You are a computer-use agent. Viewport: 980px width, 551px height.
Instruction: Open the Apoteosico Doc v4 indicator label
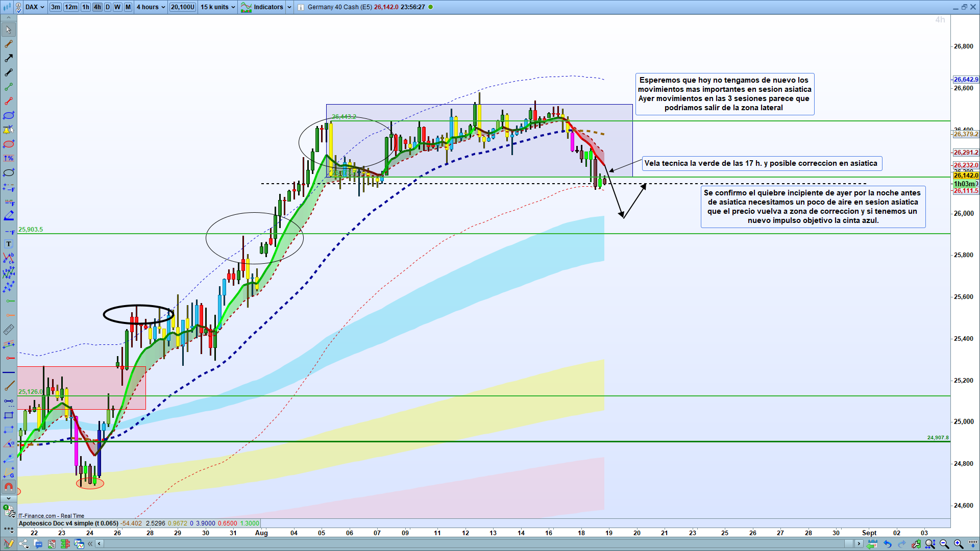pyautogui.click(x=68, y=523)
